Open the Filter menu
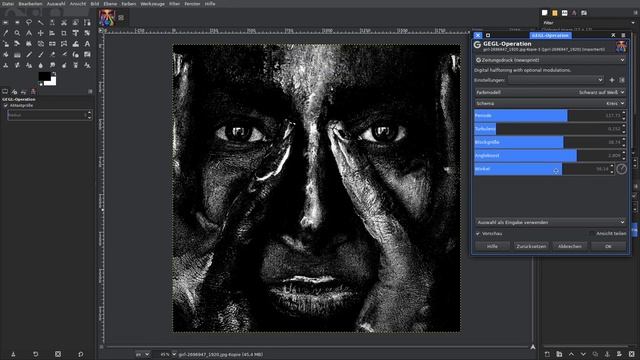Viewport: 640px width, 360px height. click(x=174, y=4)
